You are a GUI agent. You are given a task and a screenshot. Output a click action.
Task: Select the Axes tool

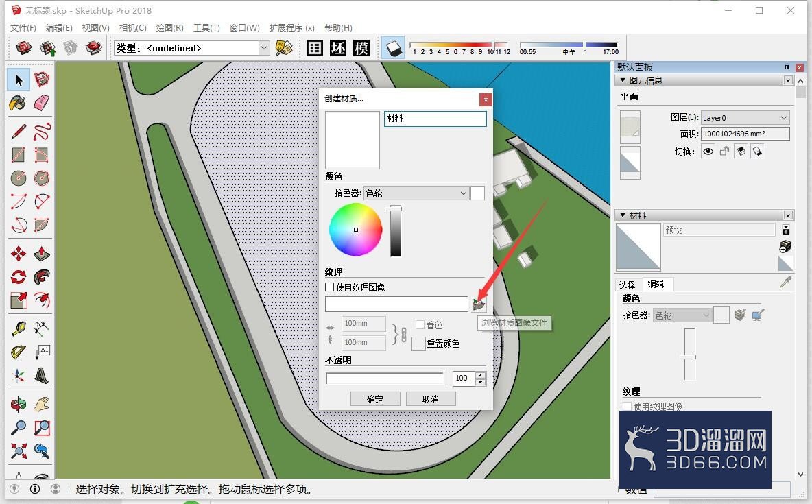19,376
